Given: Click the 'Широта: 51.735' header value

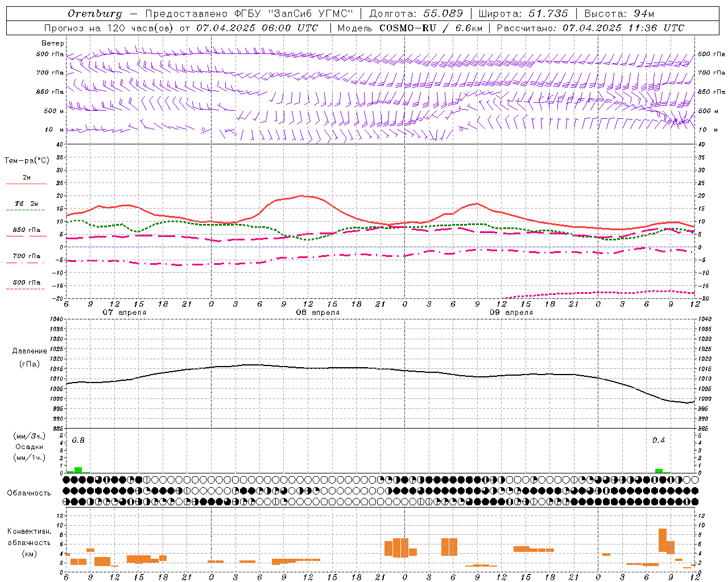Looking at the screenshot, I should point(523,14).
